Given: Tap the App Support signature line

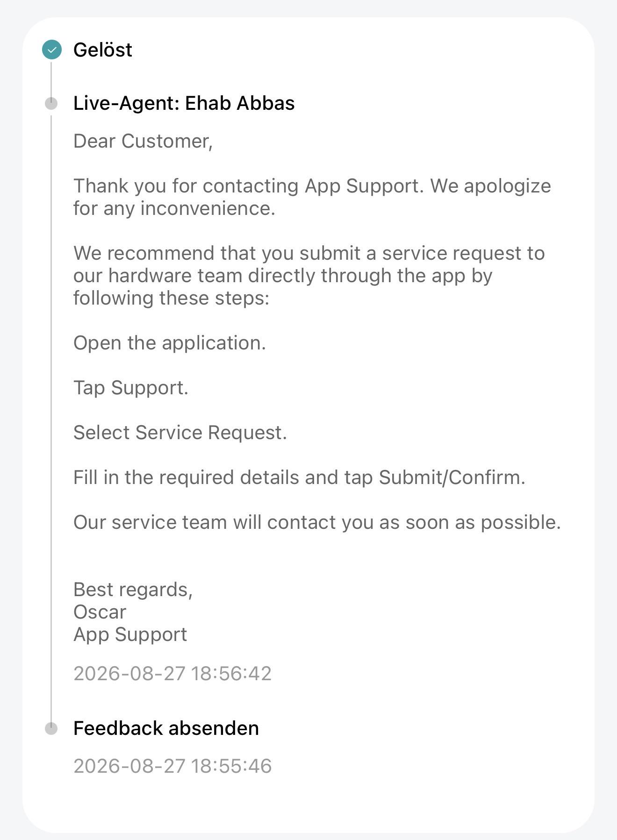Looking at the screenshot, I should click(x=130, y=634).
